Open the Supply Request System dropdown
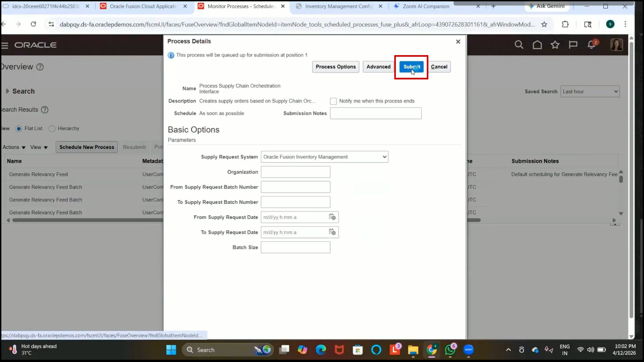The height and width of the screenshot is (362, 644). 324,157
